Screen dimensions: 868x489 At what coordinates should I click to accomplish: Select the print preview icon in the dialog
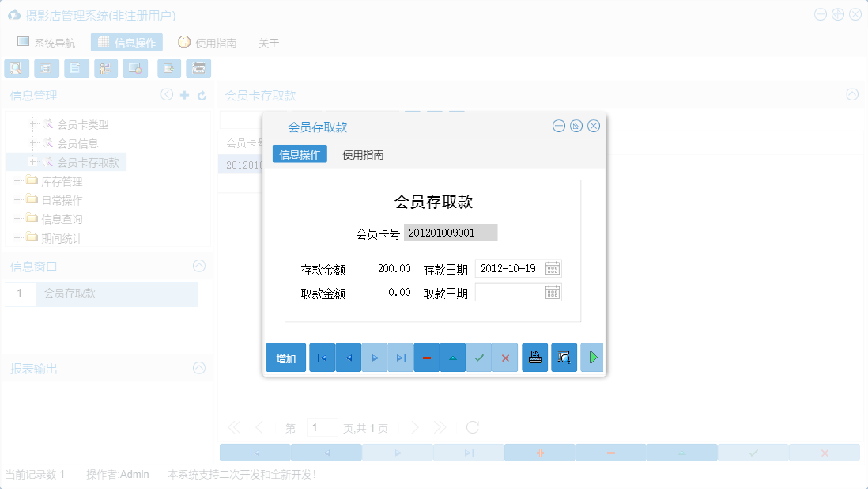pos(564,357)
